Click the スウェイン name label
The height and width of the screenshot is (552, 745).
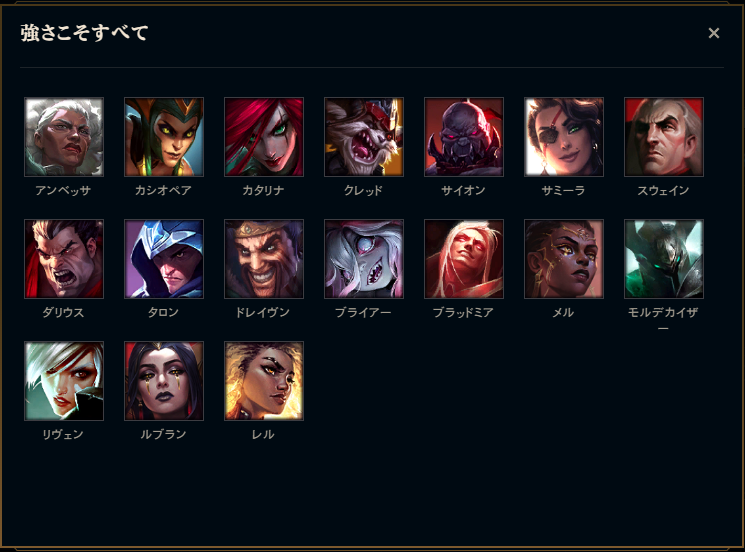click(663, 190)
